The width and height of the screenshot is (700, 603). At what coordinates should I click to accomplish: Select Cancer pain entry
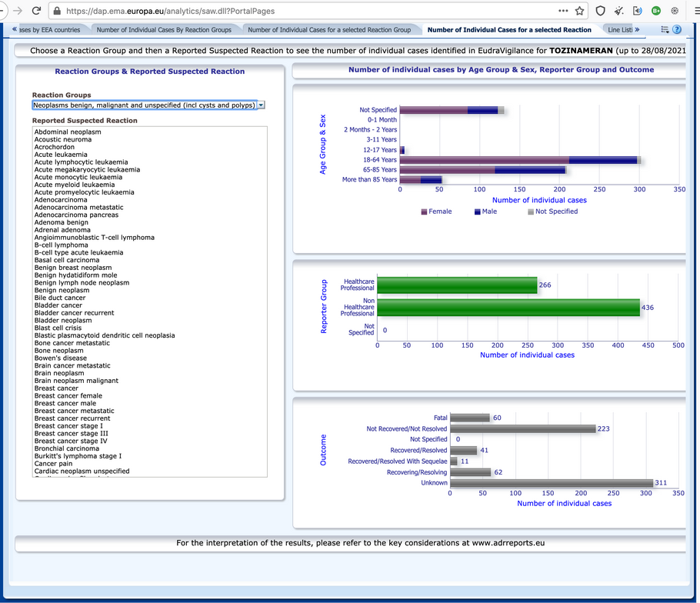[x=53, y=463]
